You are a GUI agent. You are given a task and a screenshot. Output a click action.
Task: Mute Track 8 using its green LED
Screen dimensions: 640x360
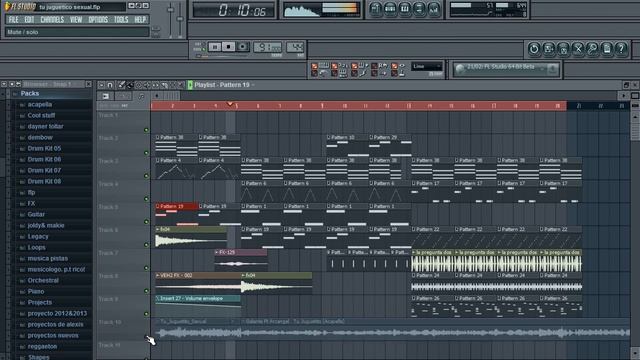(x=146, y=291)
